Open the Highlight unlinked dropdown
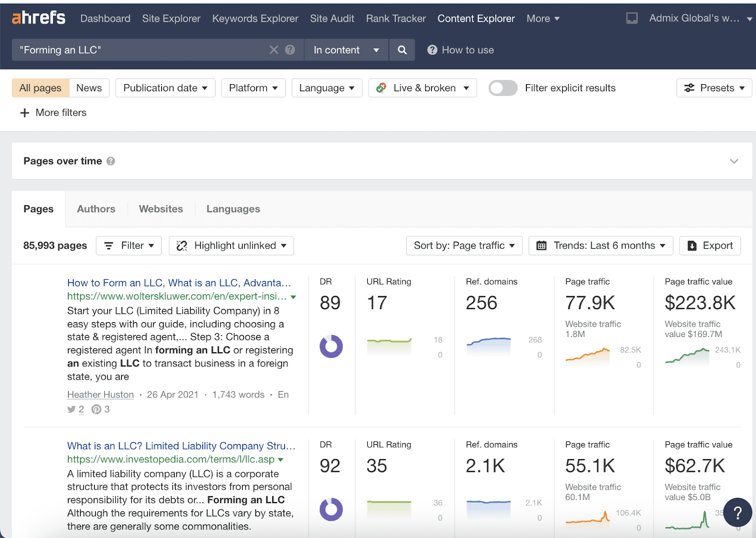The width and height of the screenshot is (756, 538). (231, 246)
